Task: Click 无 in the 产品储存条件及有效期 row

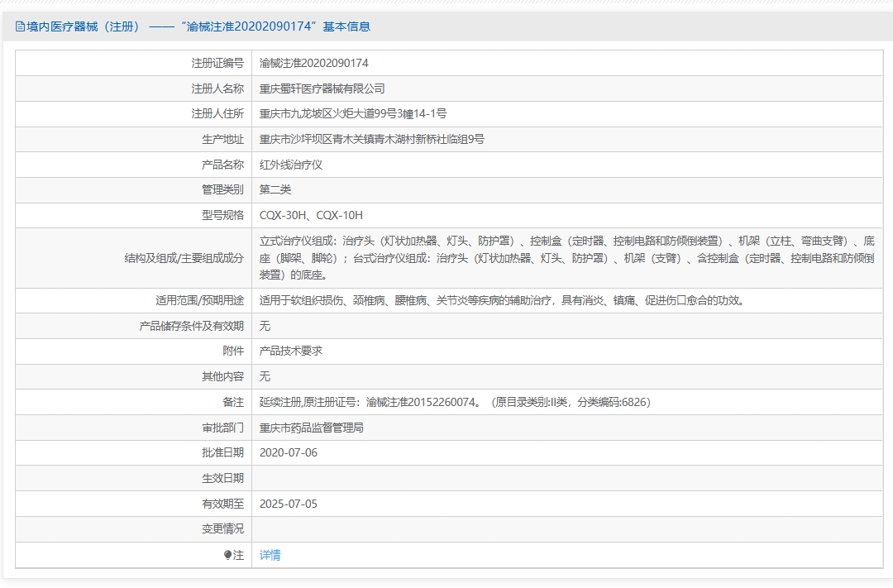Action: 265,326
